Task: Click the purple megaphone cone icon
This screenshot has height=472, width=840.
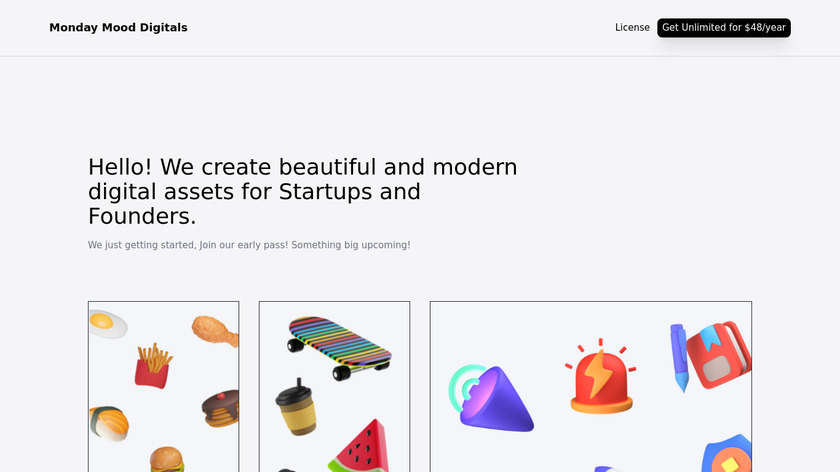Action: point(493,398)
